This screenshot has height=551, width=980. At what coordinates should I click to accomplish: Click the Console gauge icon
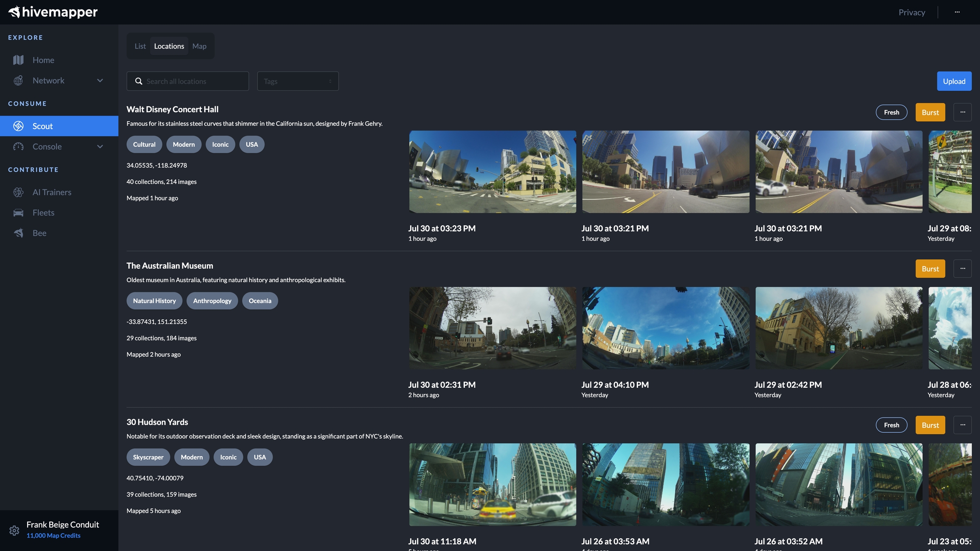(18, 146)
